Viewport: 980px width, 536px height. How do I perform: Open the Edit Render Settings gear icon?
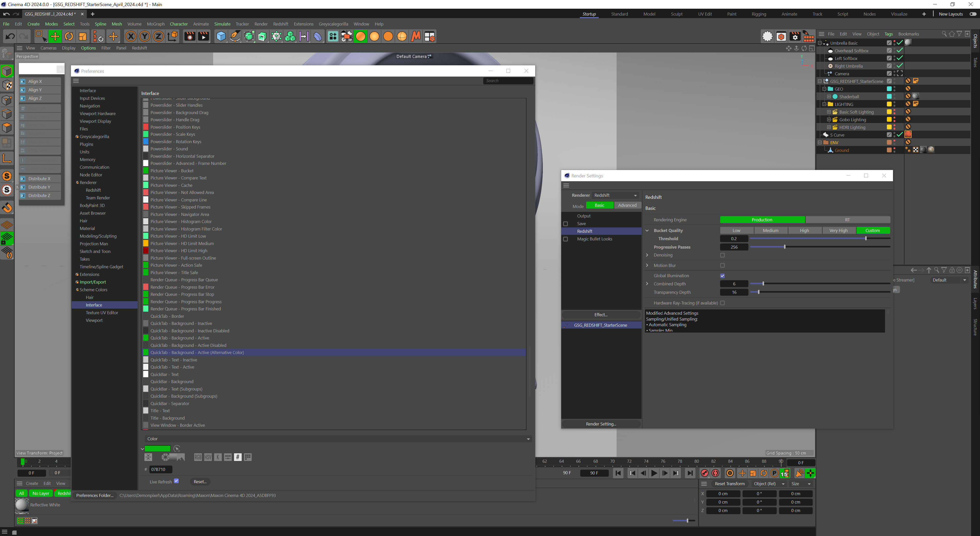(795, 36)
